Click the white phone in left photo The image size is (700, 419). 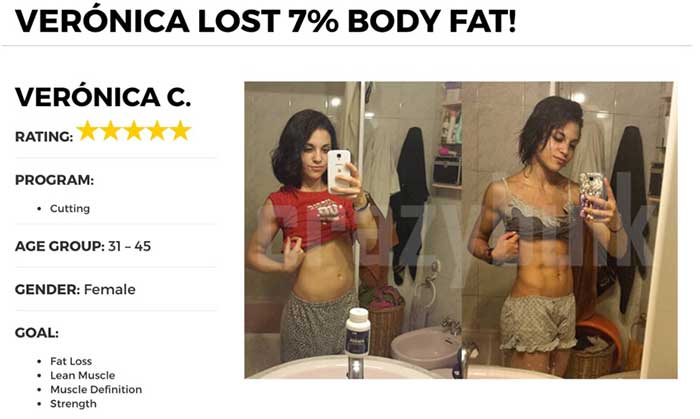pyautogui.click(x=338, y=171)
